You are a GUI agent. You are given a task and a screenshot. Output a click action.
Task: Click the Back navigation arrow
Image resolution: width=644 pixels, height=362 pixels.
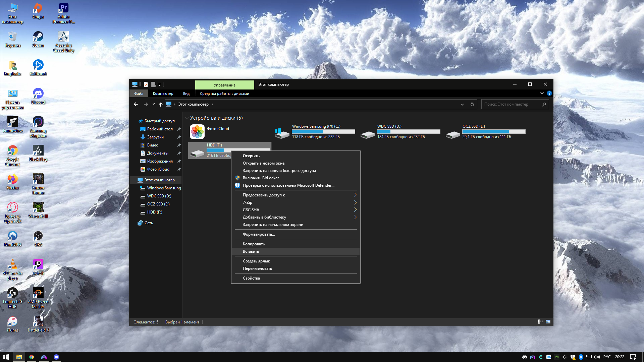[x=136, y=104]
